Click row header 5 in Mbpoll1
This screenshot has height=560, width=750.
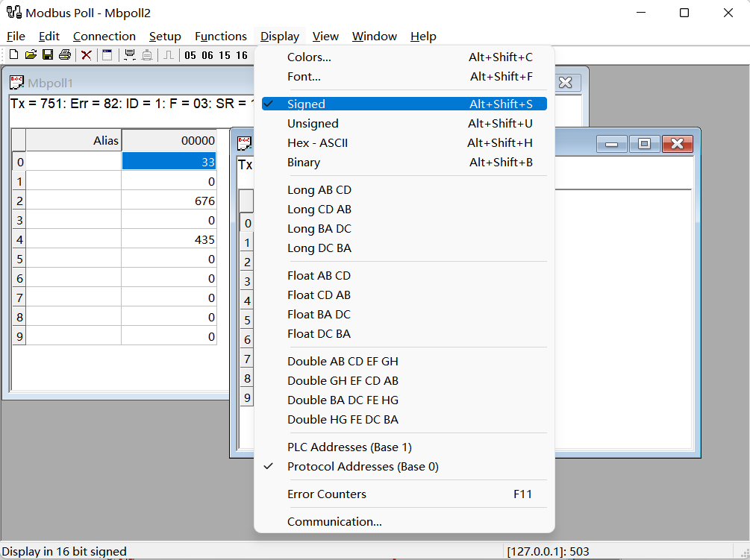(19, 259)
